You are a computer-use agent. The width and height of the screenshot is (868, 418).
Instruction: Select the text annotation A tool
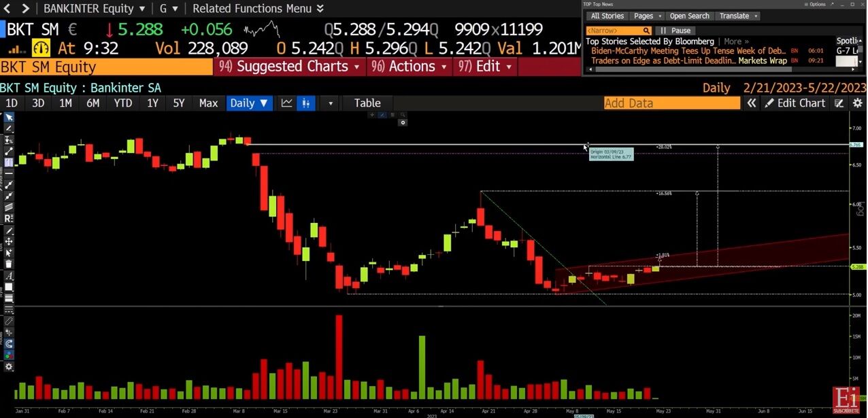point(10,275)
